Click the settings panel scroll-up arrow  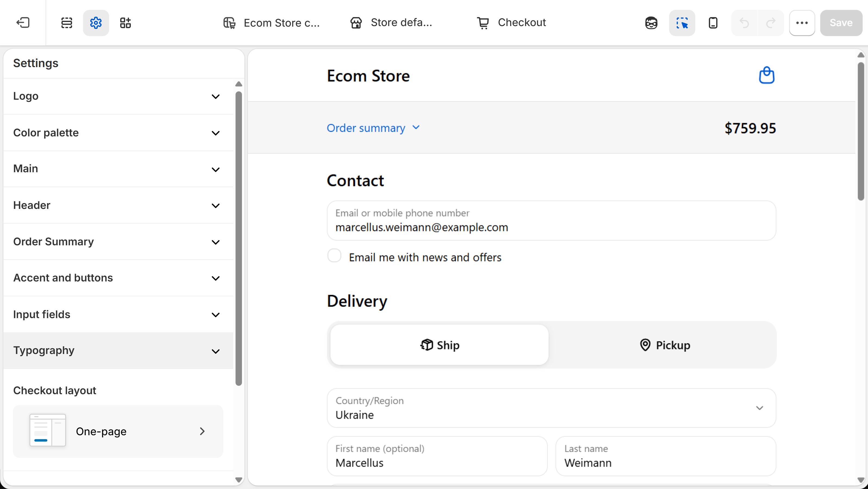point(238,84)
